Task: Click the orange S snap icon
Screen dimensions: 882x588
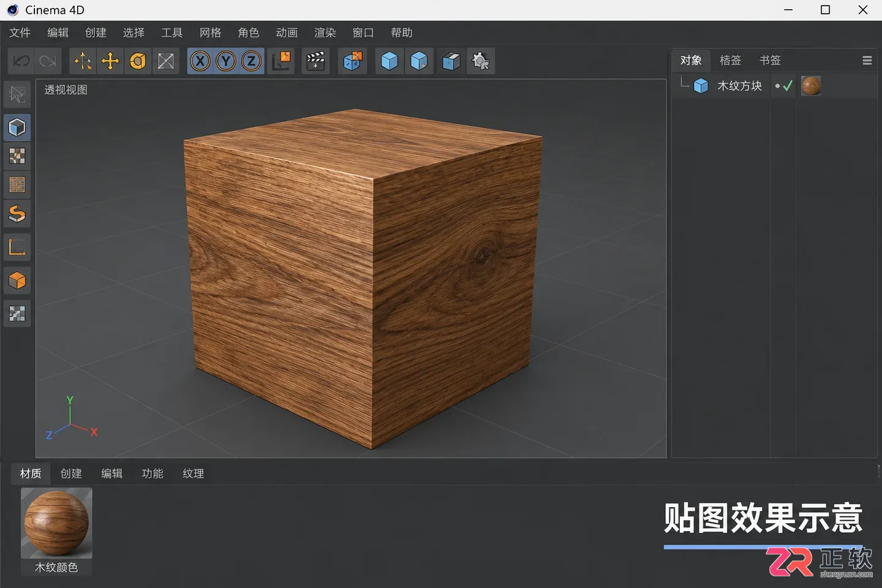Action: tap(17, 214)
